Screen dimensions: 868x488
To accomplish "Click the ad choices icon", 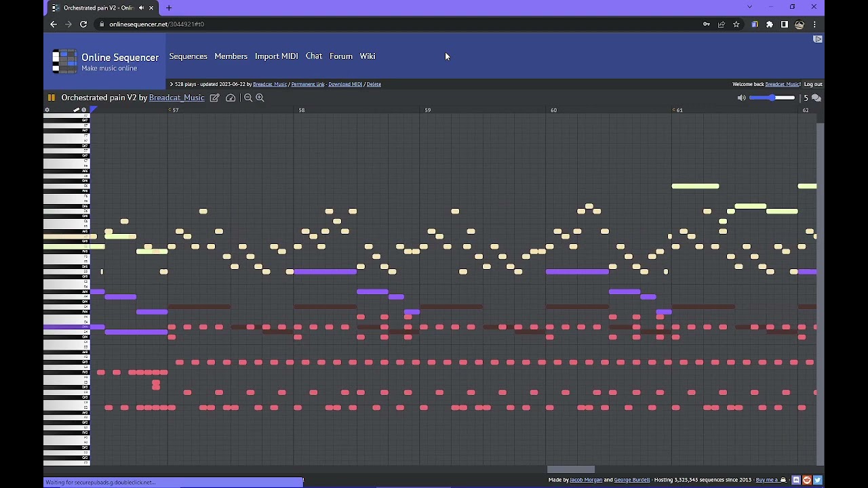I will click(818, 39).
